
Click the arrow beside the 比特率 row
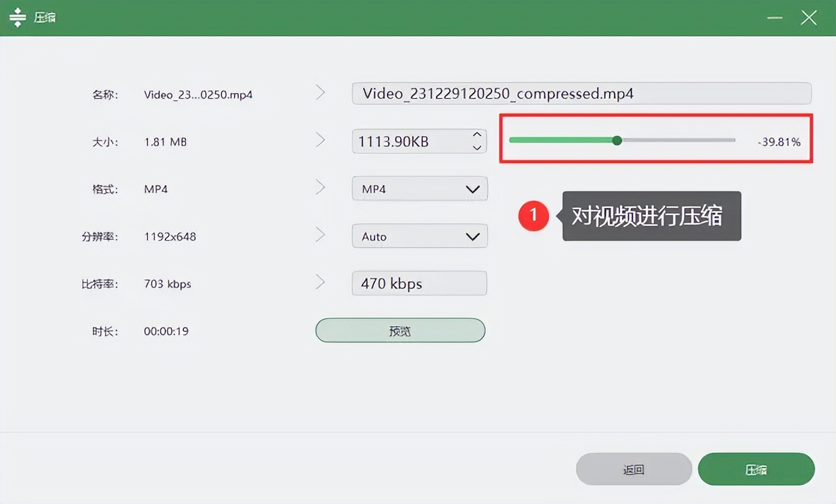click(321, 282)
